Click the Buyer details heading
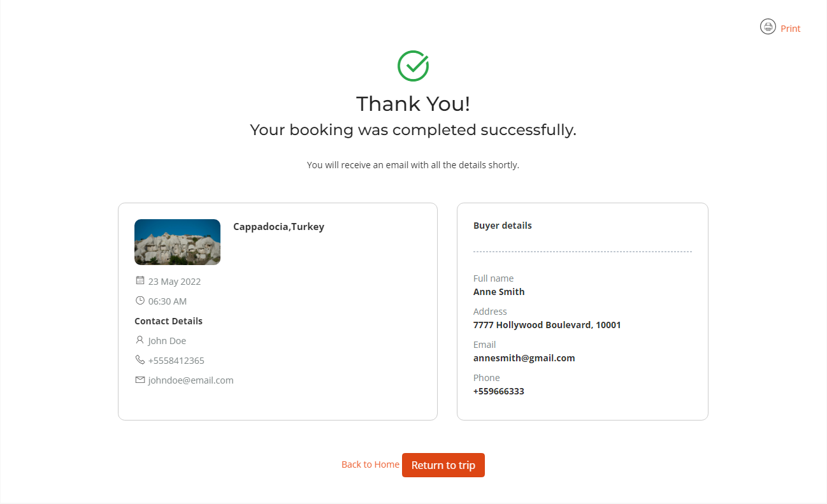 point(502,226)
